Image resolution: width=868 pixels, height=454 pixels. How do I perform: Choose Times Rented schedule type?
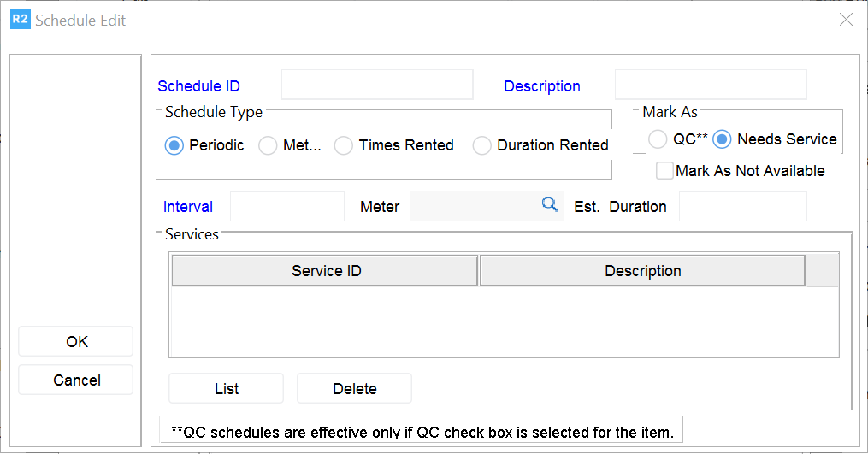point(344,146)
